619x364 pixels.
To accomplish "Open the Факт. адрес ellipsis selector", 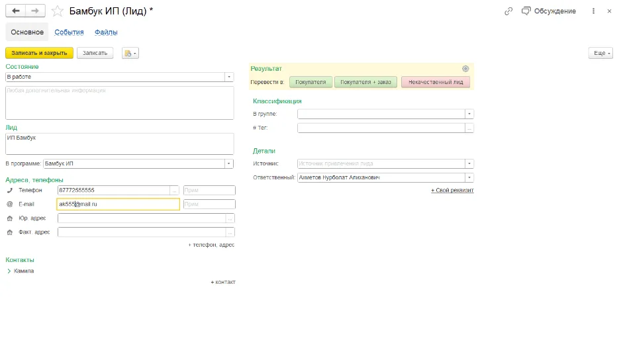I will tap(230, 232).
